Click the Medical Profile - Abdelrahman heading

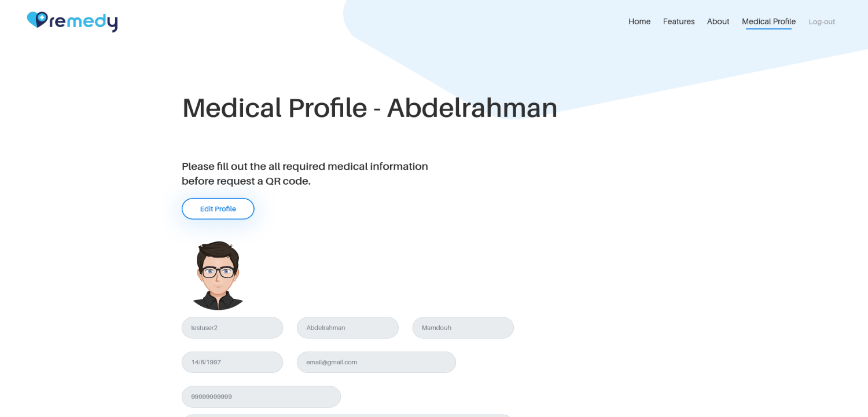370,108
